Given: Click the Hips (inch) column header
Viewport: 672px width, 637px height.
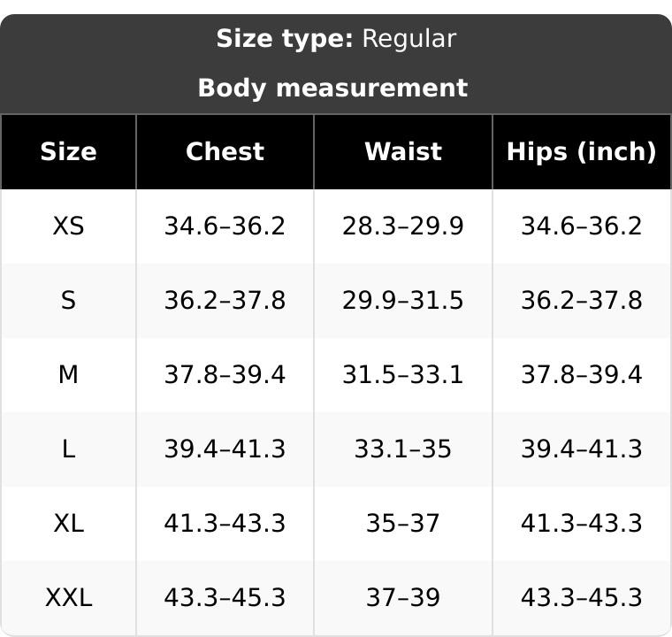Looking at the screenshot, I should tap(582, 152).
